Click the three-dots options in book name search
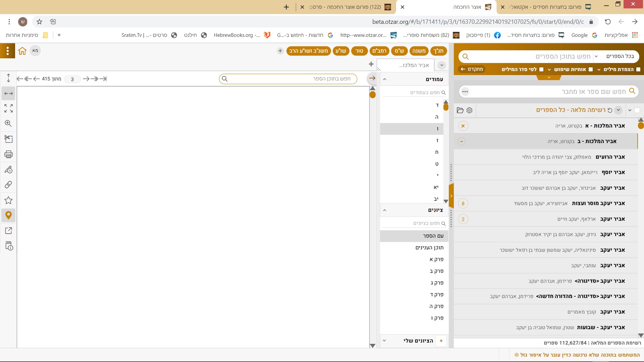Screen dimensions: 644x362 [465, 92]
